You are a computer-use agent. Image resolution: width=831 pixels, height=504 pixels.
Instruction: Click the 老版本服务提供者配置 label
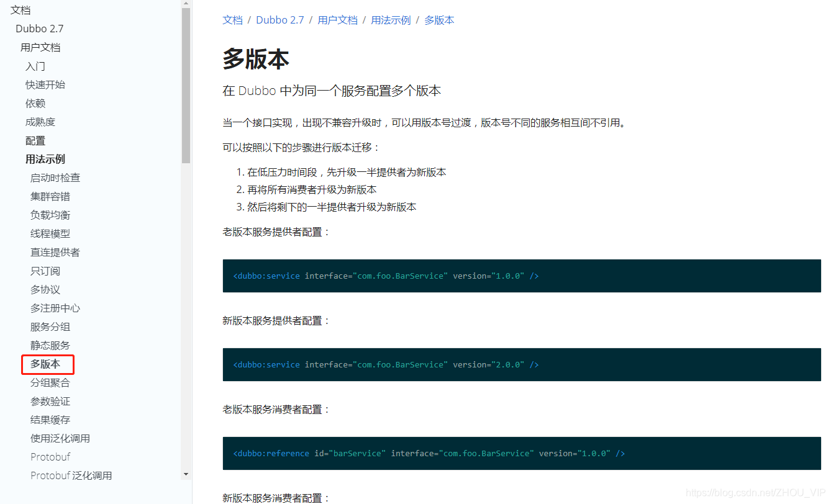pyautogui.click(x=277, y=232)
